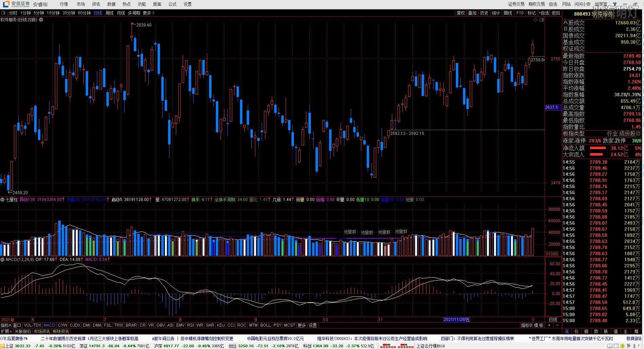Image resolution: width=644 pixels, height=349 pixels.
Task: Click the 画线 drawing button
Action: point(508,13)
